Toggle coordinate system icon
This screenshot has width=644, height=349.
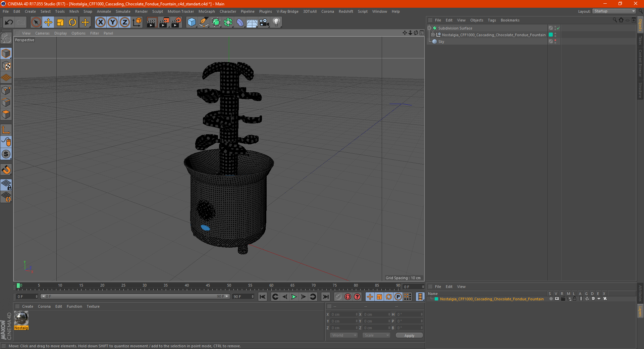(137, 22)
